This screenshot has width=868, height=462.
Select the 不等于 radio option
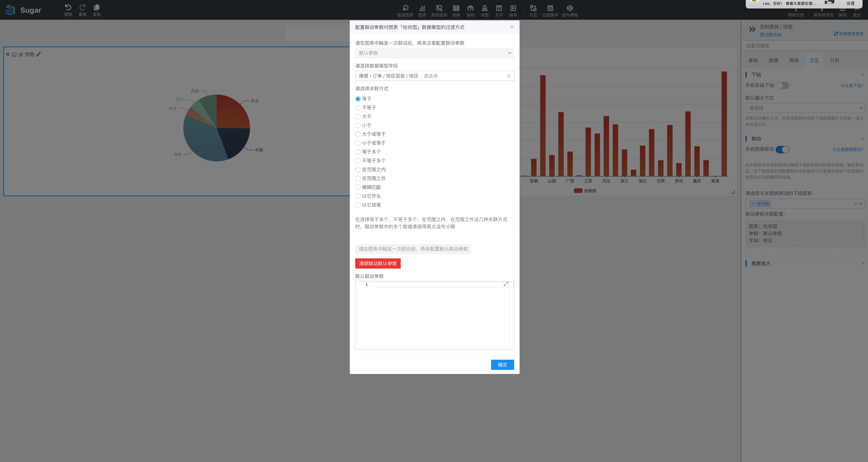[x=358, y=108]
